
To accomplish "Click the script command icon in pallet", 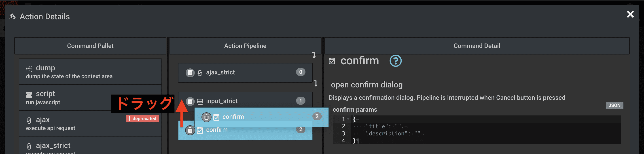I will pyautogui.click(x=29, y=95).
